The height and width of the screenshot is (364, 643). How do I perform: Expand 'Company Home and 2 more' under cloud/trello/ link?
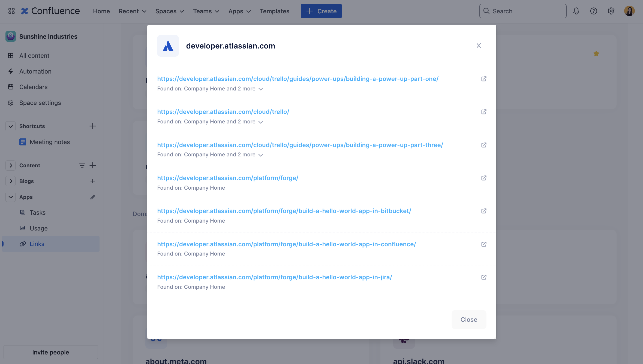tap(260, 122)
